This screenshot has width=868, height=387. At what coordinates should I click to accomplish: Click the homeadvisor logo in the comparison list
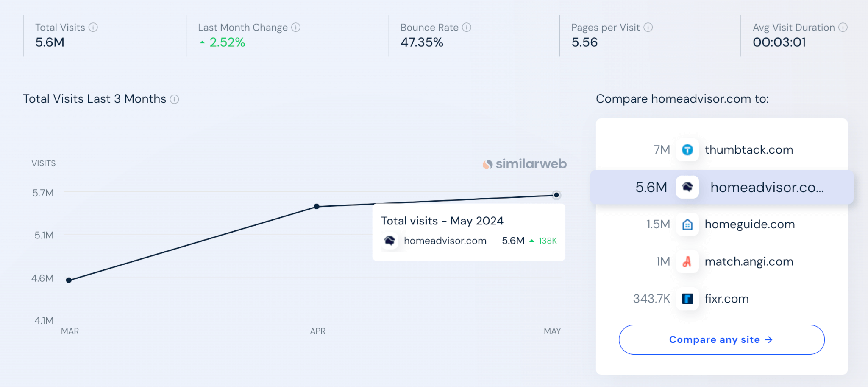click(x=687, y=187)
